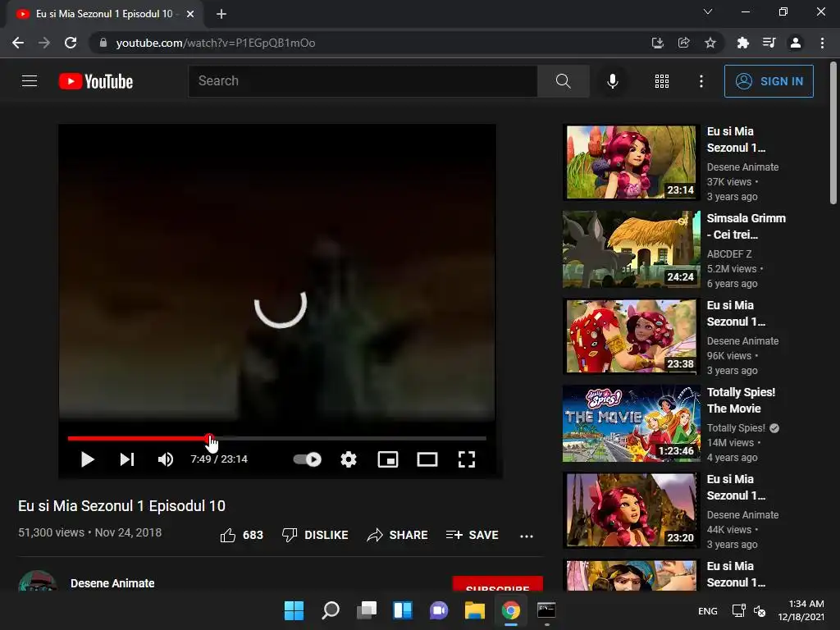Open the Desene Animate channel name
This screenshot has height=630, width=840.
click(x=112, y=583)
